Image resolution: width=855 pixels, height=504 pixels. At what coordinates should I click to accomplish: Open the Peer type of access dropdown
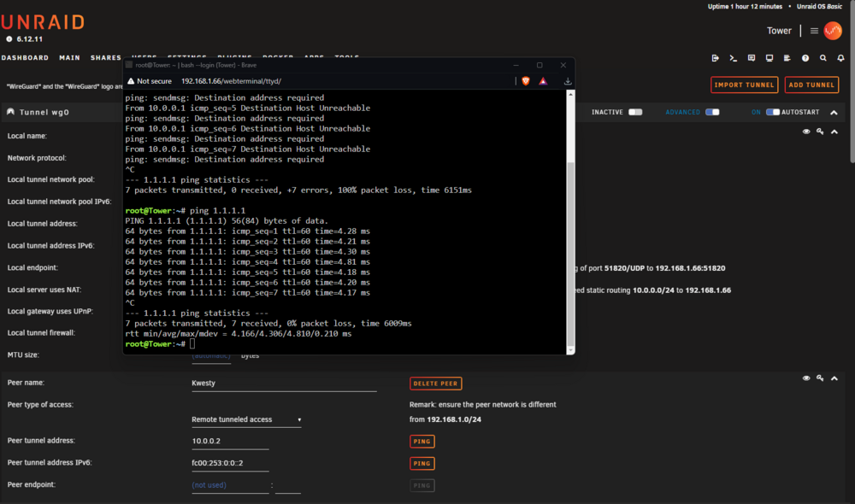coord(246,419)
